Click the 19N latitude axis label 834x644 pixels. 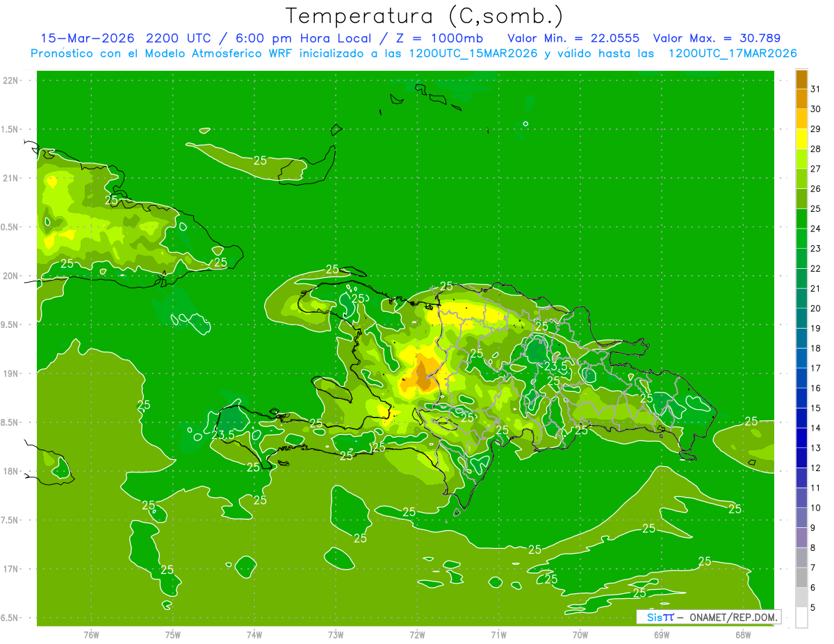pyautogui.click(x=11, y=374)
